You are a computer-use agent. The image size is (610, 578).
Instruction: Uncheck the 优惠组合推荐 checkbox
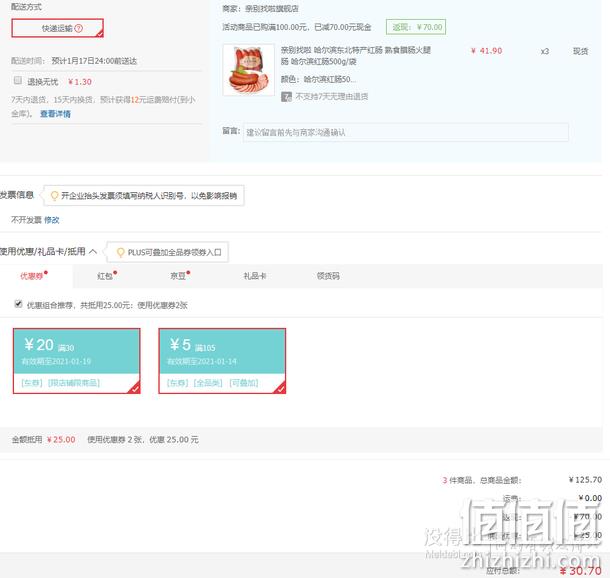[18, 304]
